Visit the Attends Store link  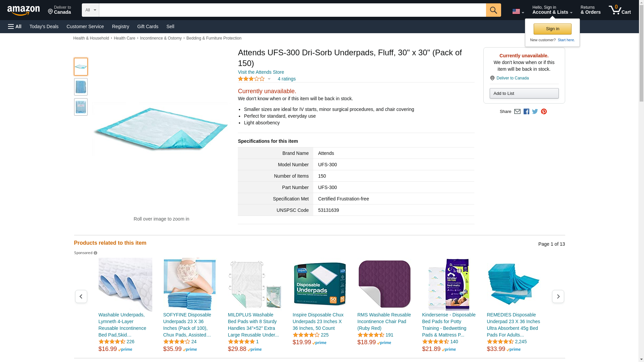tap(261, 72)
